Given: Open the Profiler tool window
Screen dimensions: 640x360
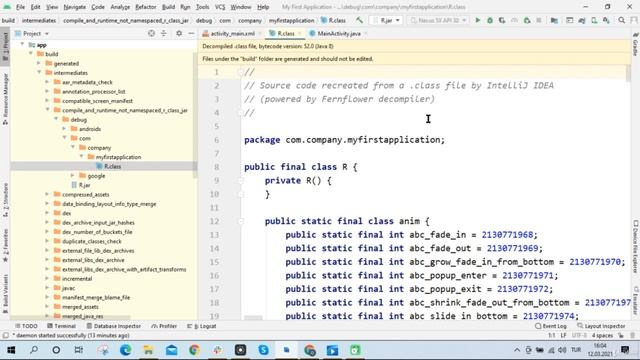Looking at the screenshot, I should point(164,326).
